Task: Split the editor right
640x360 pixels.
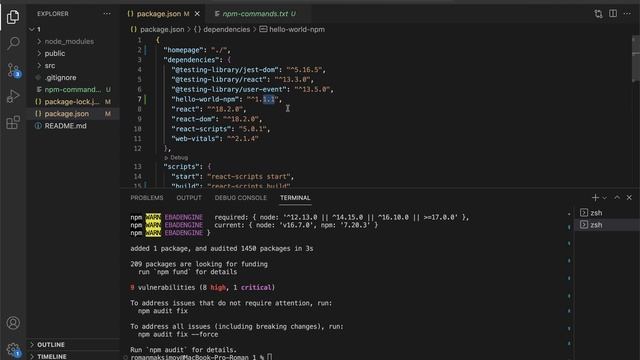Action: [x=613, y=13]
